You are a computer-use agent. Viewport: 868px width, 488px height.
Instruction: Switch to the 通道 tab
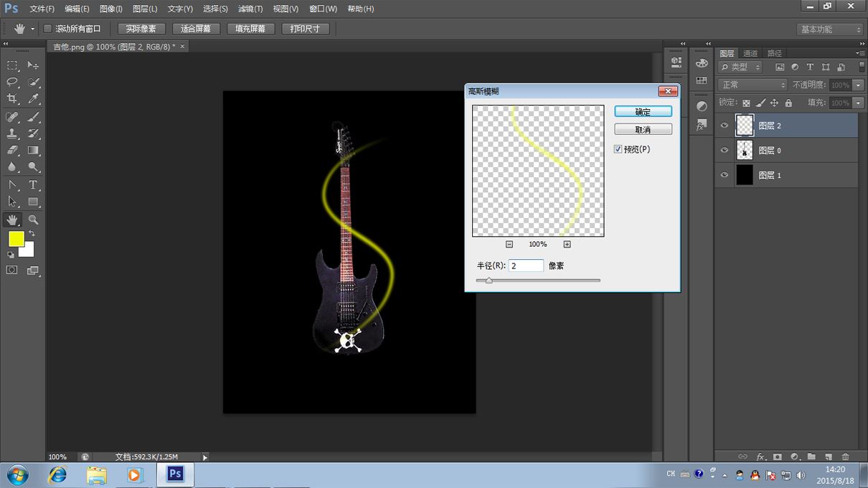tap(750, 53)
